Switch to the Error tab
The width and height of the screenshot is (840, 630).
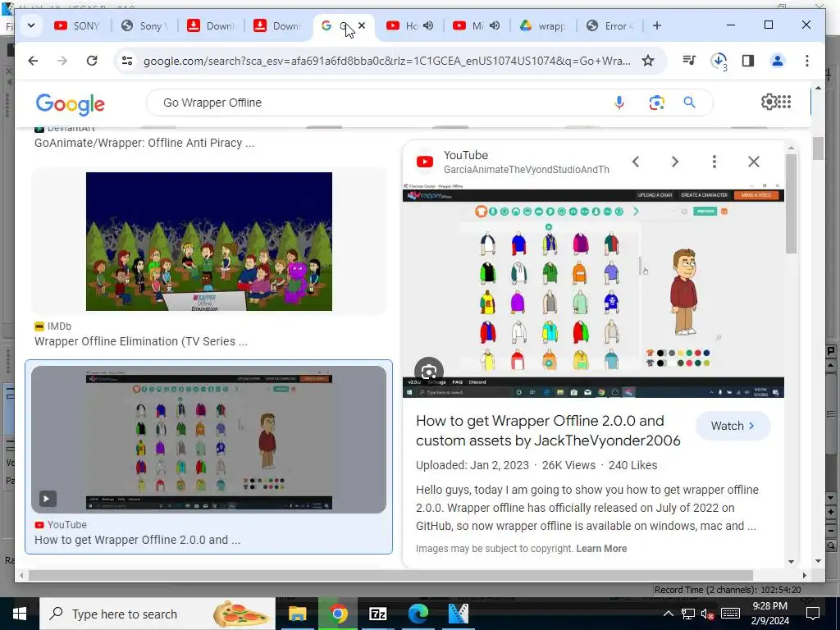point(609,25)
